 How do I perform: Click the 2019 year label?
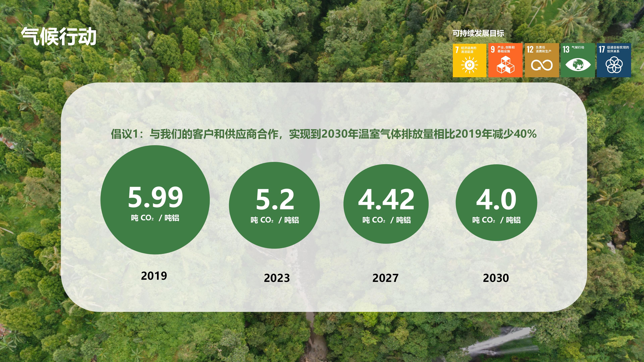154,276
